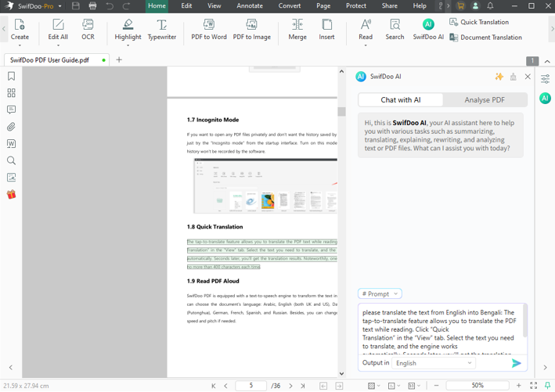Image resolution: width=555 pixels, height=392 pixels.
Task: Open the attachments paperclip panel
Action: (11, 127)
